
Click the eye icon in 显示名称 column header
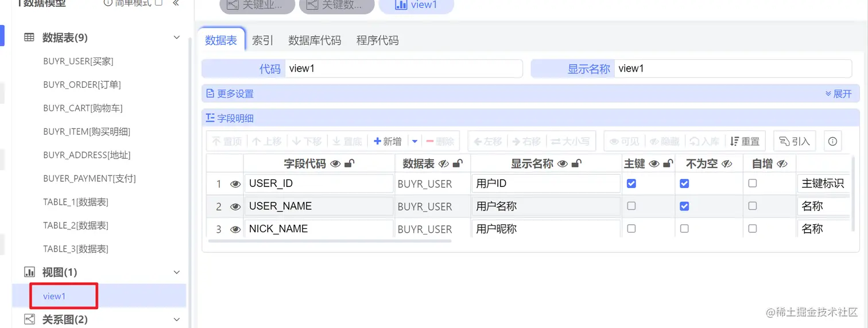tap(563, 164)
